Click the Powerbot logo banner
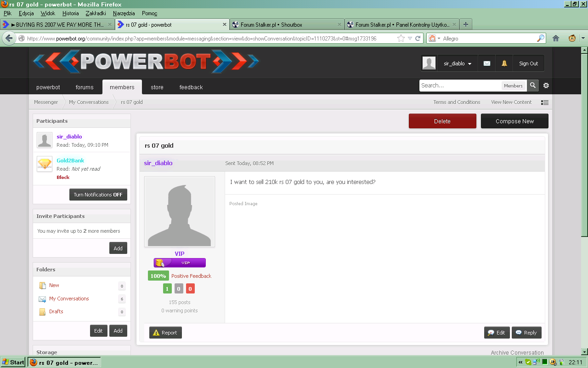Viewport: 588px width, 368px height. 146,62
